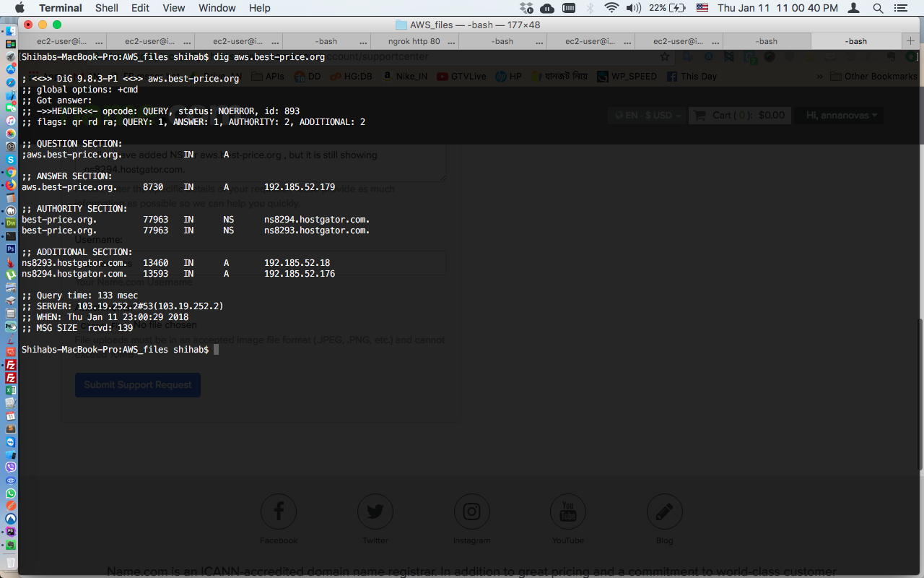This screenshot has height=578, width=924.
Task: Open This Day Facebook bookmark
Action: pos(692,76)
